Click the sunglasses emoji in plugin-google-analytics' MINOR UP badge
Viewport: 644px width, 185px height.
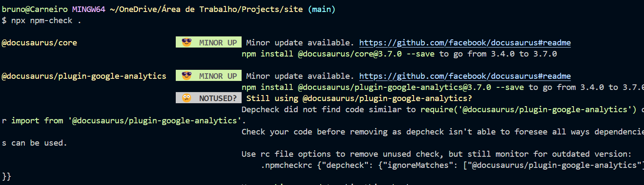click(186, 76)
